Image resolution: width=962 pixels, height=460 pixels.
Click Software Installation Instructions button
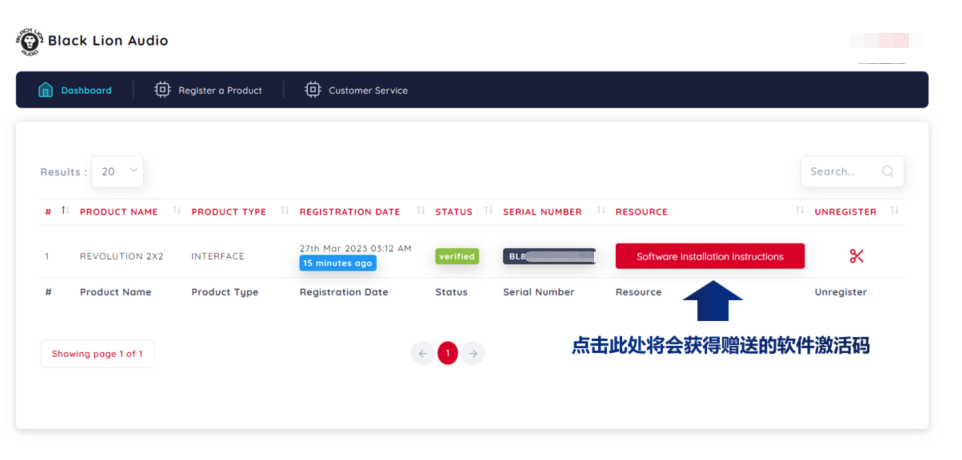[x=709, y=256]
